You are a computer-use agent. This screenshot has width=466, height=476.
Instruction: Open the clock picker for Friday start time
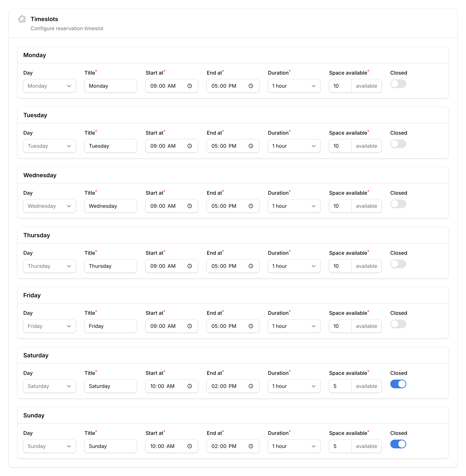(190, 326)
